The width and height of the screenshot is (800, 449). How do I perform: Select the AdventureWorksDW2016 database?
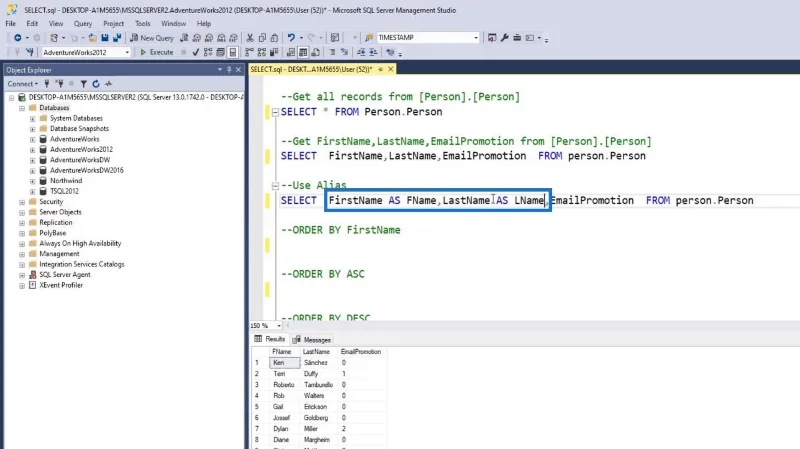[87, 170]
